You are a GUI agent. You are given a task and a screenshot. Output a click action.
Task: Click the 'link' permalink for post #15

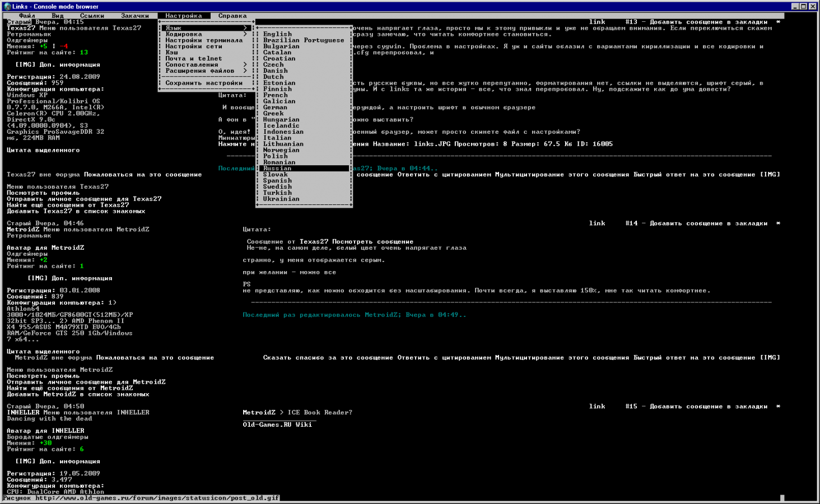tap(597, 407)
